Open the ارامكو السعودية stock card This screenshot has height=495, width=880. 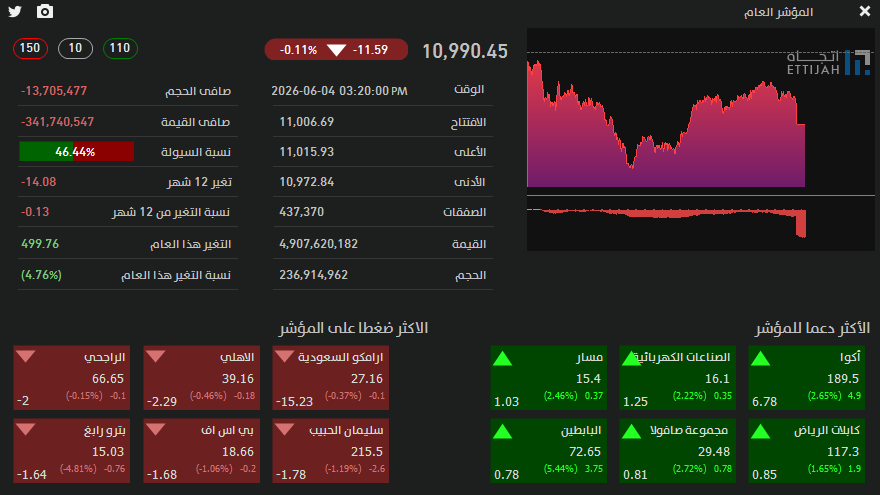click(x=331, y=378)
